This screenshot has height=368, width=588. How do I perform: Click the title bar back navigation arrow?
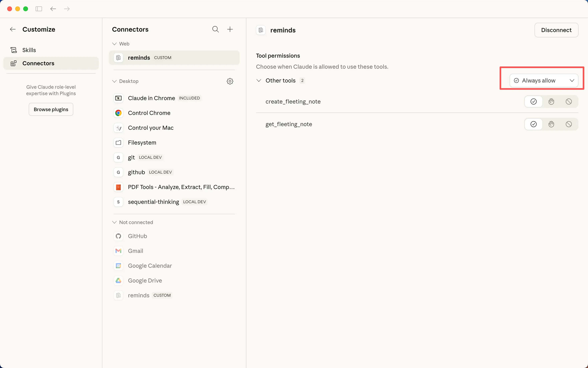pyautogui.click(x=53, y=9)
